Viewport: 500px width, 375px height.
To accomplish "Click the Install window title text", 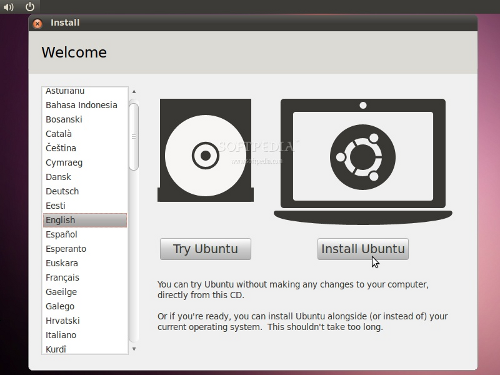I will click(65, 23).
